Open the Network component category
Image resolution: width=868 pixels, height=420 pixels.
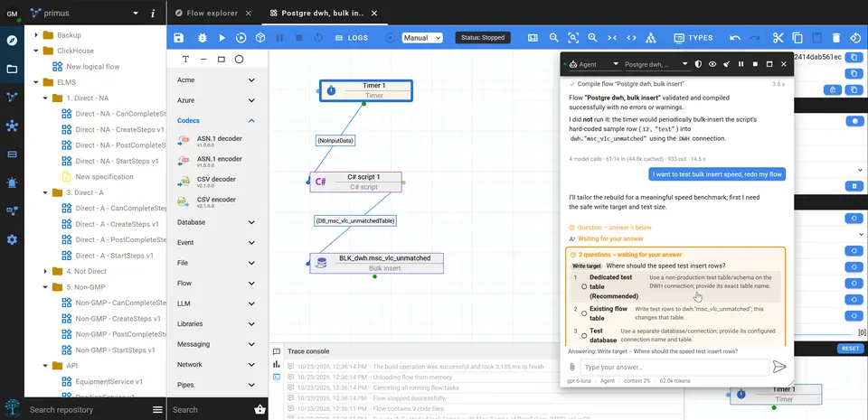[x=217, y=365]
